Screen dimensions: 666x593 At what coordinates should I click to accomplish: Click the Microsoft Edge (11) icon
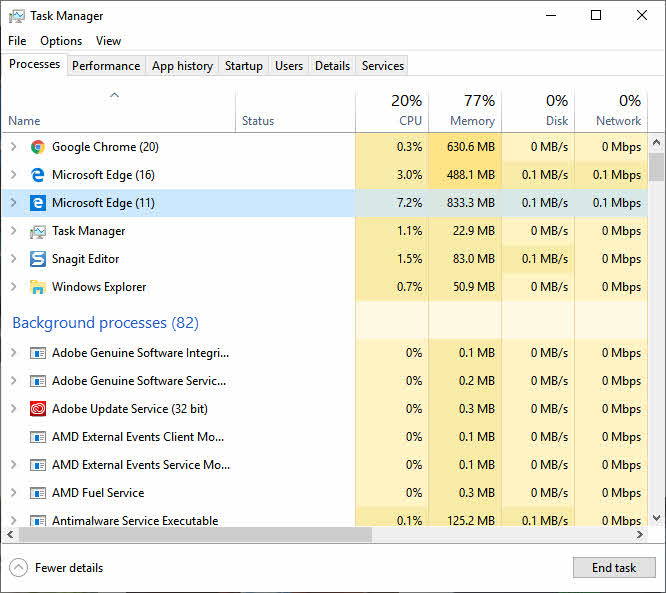38,203
